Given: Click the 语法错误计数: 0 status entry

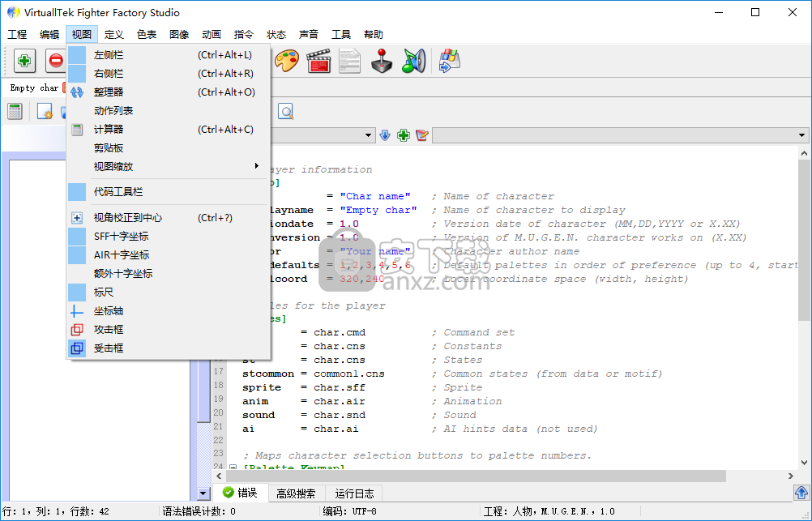Looking at the screenshot, I should coord(199,511).
